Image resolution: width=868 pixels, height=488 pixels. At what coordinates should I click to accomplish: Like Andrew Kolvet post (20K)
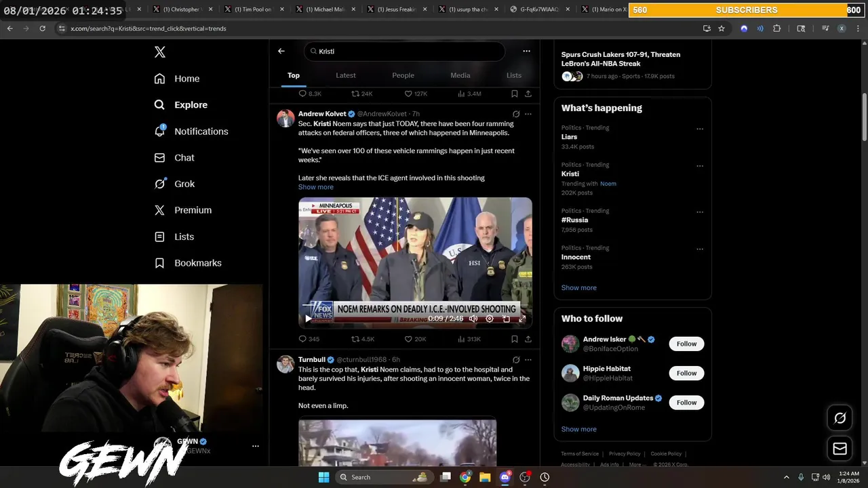click(416, 339)
